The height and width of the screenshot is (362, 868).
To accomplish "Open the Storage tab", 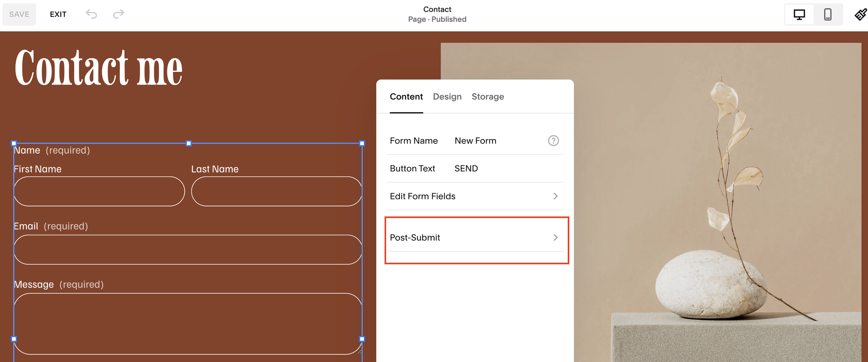I will pyautogui.click(x=488, y=97).
